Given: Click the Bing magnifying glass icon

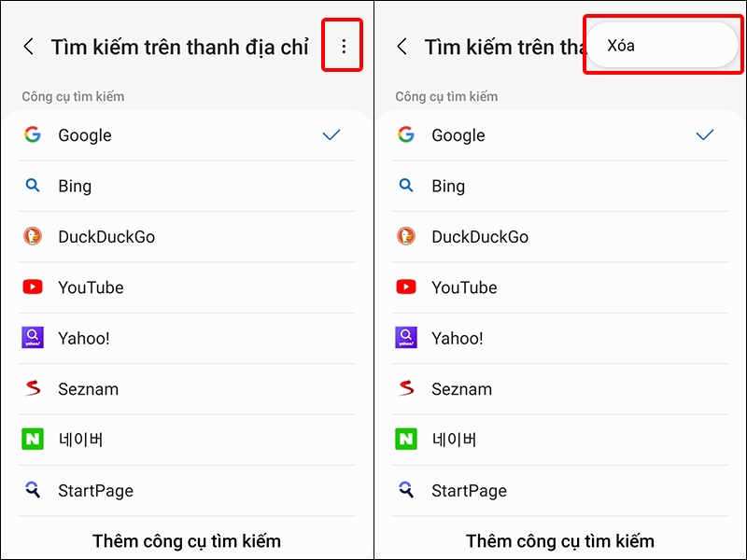Looking at the screenshot, I should click(32, 186).
